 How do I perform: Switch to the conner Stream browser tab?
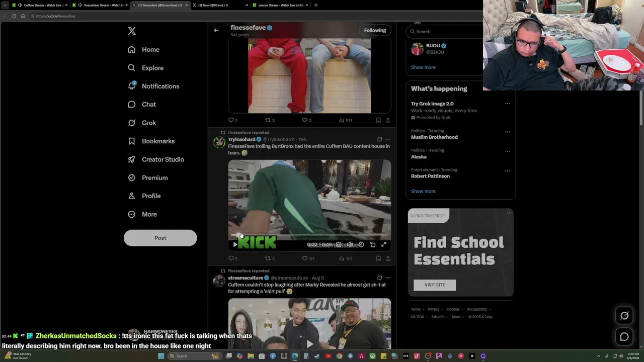coord(280,5)
